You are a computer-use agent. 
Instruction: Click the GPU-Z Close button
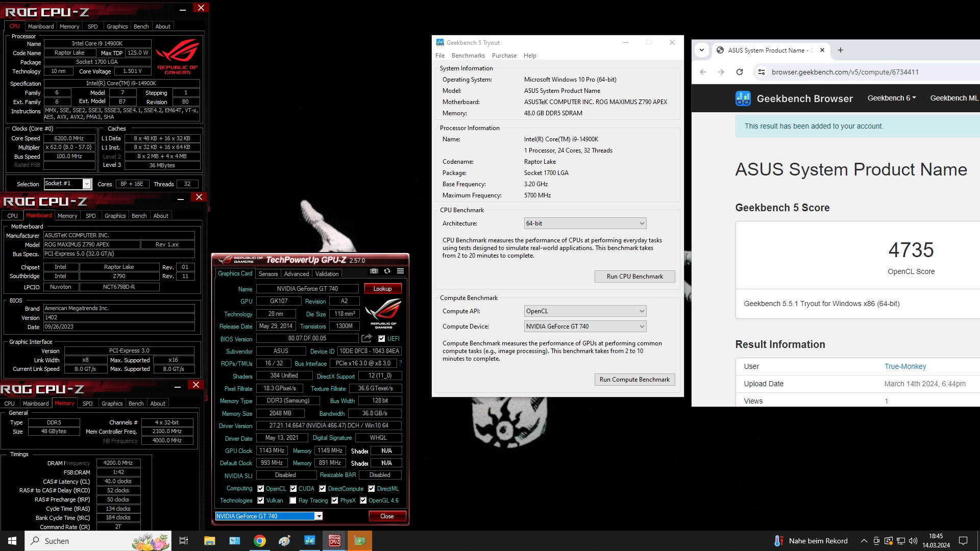point(387,516)
